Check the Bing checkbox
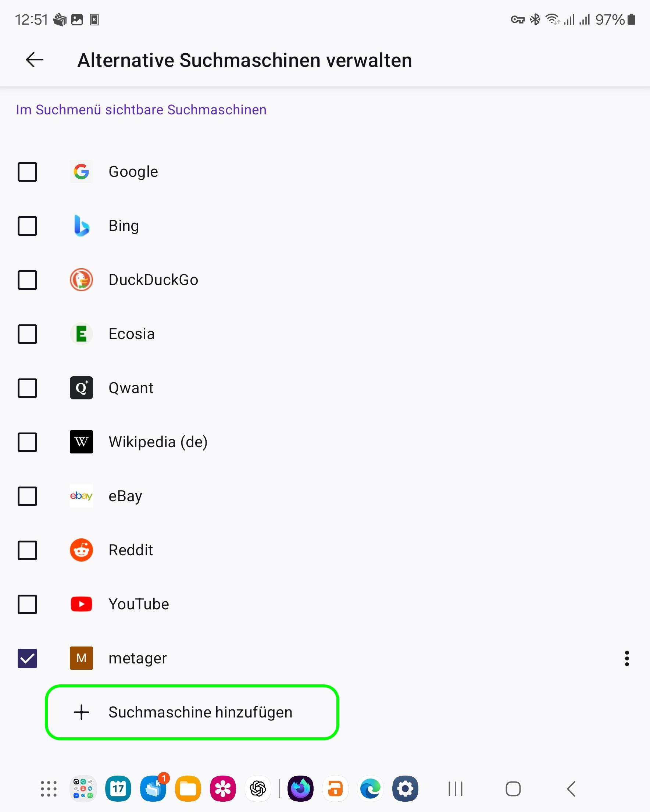Screen dimensions: 650x812 28,226
